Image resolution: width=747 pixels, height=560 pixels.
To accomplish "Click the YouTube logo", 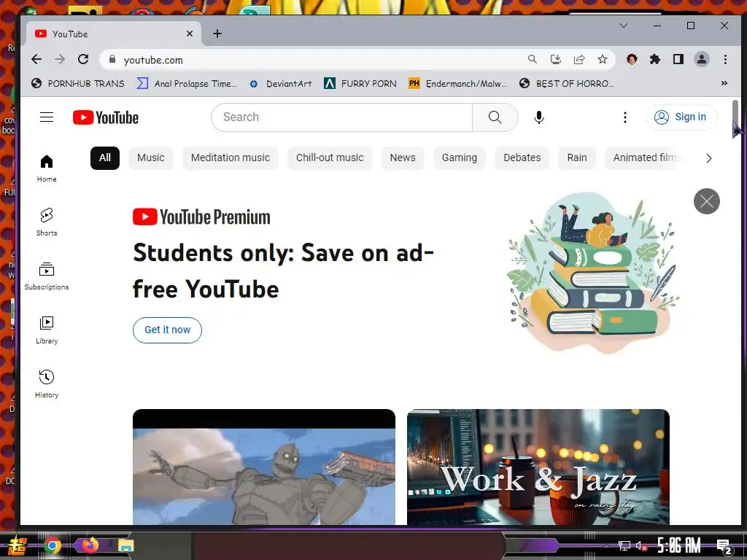I will (106, 117).
